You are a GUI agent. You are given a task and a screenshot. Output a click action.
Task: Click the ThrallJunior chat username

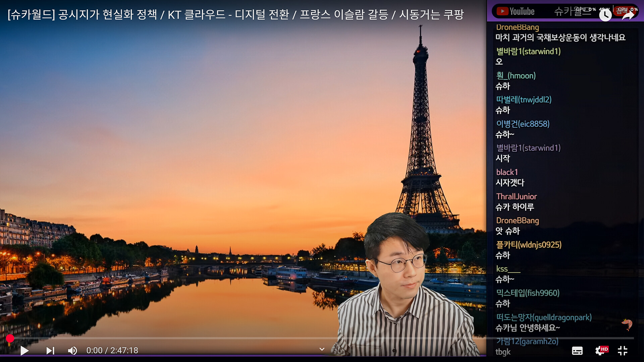(x=516, y=196)
